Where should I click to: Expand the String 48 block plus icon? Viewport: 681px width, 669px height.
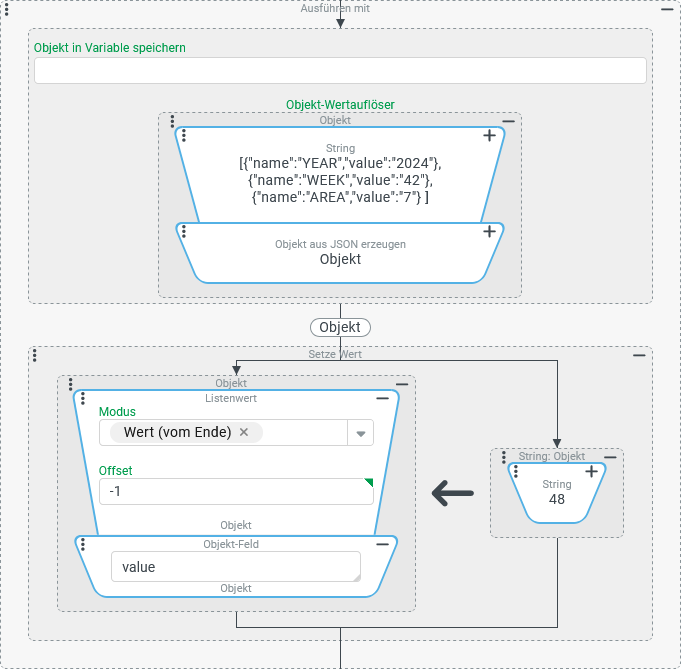591,471
